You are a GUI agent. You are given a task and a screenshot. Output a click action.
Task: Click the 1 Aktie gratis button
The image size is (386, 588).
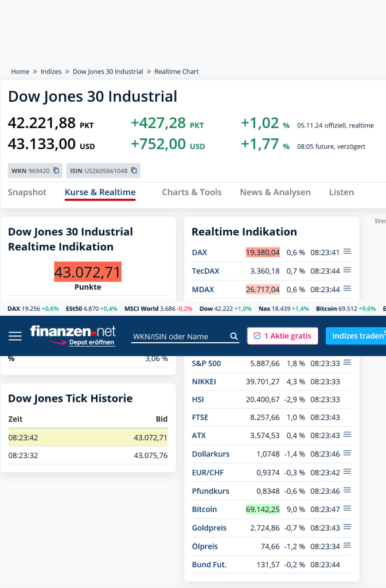pyautogui.click(x=283, y=335)
